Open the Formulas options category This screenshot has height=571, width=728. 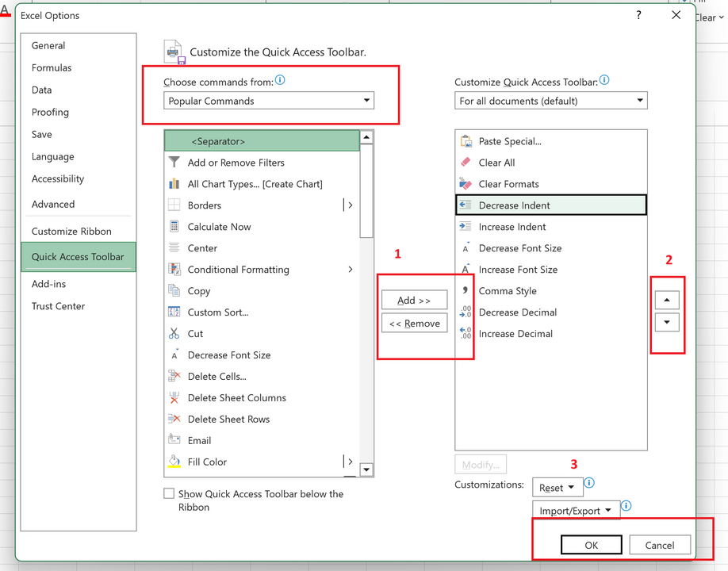[x=52, y=68]
